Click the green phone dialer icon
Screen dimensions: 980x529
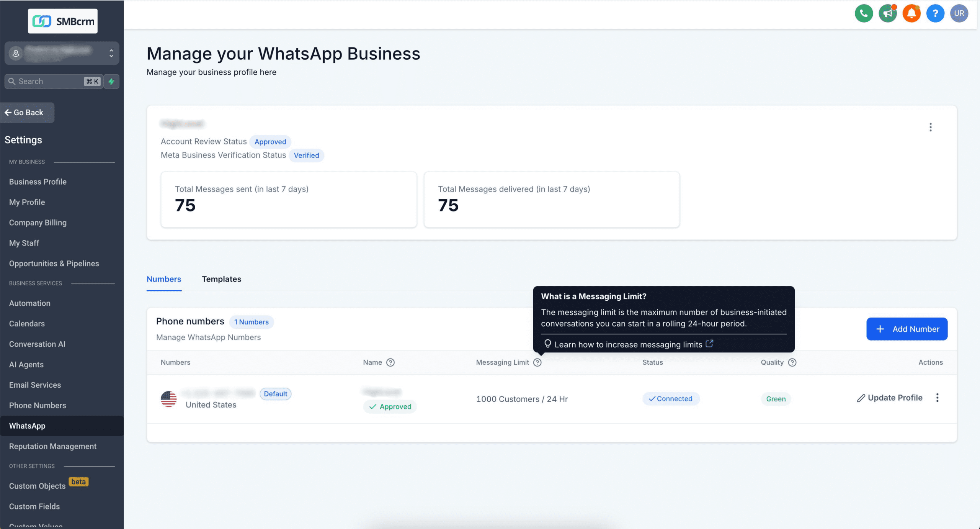[x=864, y=13]
